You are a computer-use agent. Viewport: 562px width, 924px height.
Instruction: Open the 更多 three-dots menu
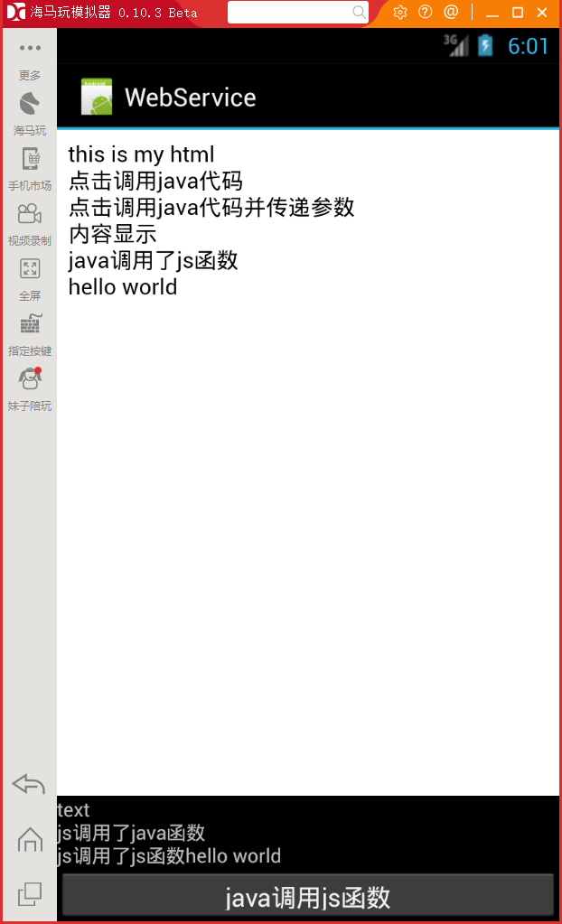point(30,48)
